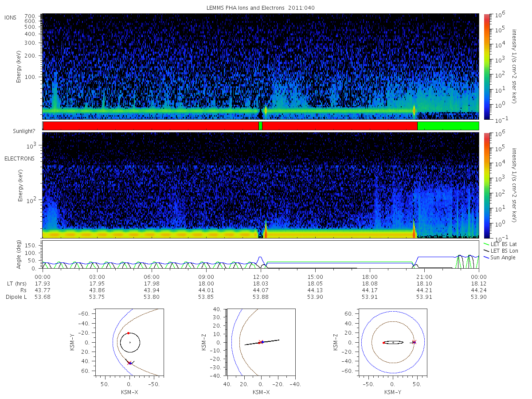Click the ELECTRONS panel label

[x=20, y=158]
